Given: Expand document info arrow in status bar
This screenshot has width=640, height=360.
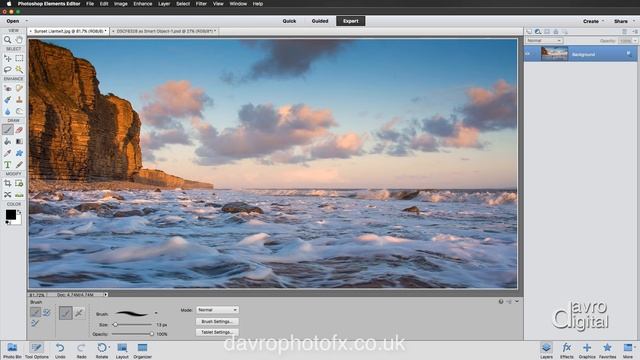Looking at the screenshot, I should tap(106, 294).
